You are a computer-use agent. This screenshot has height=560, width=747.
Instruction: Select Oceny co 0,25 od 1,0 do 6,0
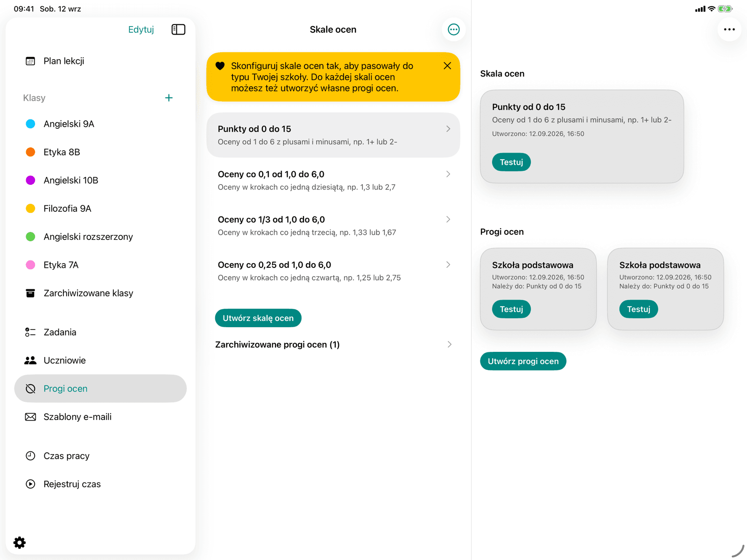[x=333, y=271]
